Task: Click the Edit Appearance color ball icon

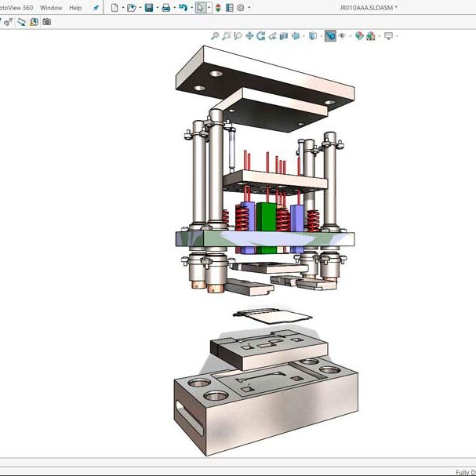Action: tap(358, 36)
